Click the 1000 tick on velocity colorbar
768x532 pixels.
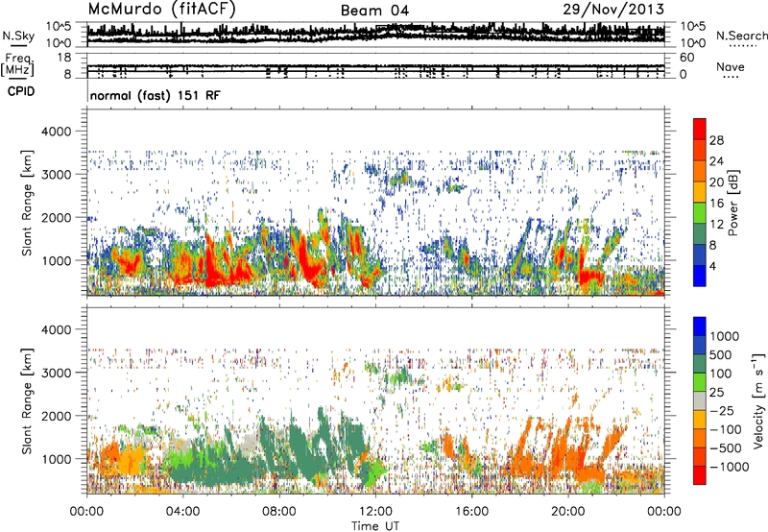pyautogui.click(x=725, y=336)
